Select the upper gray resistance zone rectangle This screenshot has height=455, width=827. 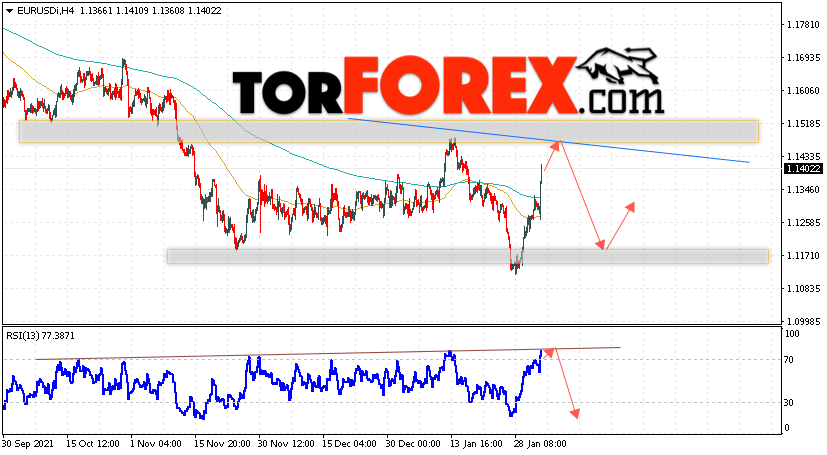389,131
